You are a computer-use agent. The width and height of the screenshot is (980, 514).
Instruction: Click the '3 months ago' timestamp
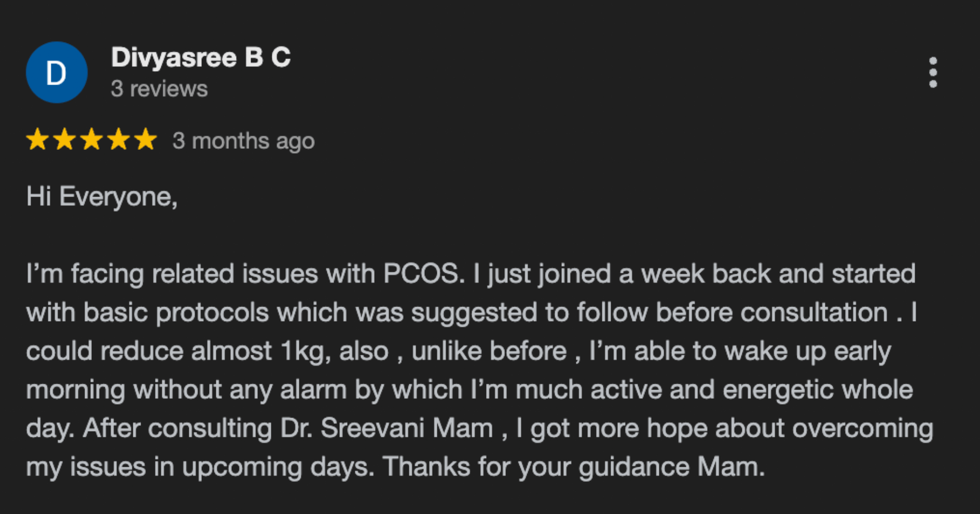(243, 141)
